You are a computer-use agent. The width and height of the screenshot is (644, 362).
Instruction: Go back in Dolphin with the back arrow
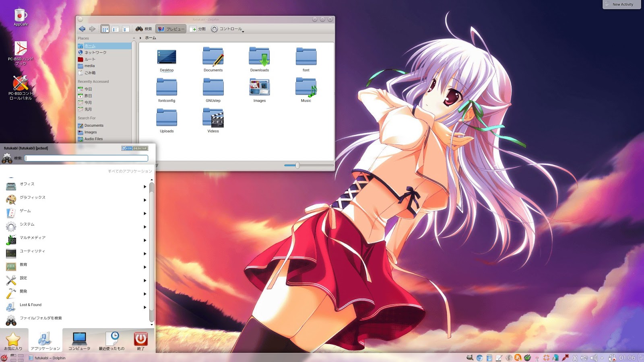tap(82, 29)
